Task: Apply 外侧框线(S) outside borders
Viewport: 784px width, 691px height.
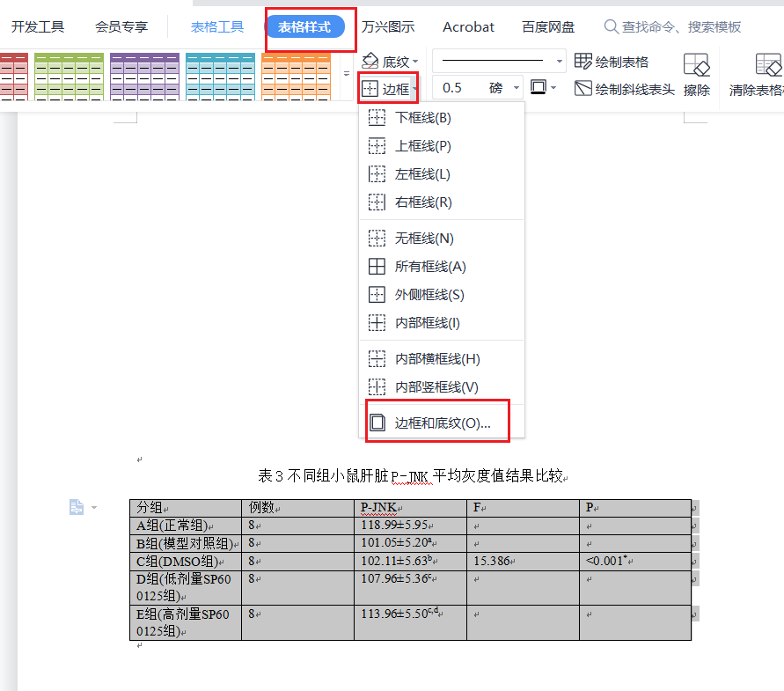Action: coord(429,295)
